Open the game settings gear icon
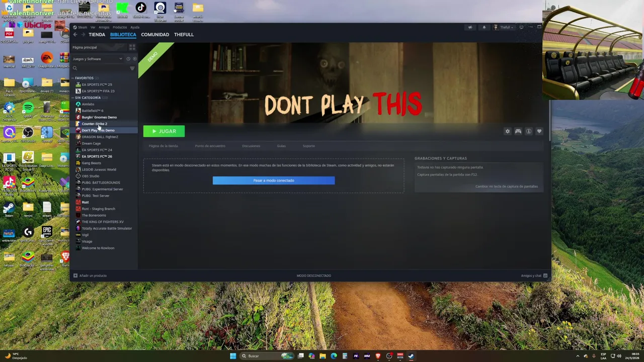 pyautogui.click(x=507, y=131)
